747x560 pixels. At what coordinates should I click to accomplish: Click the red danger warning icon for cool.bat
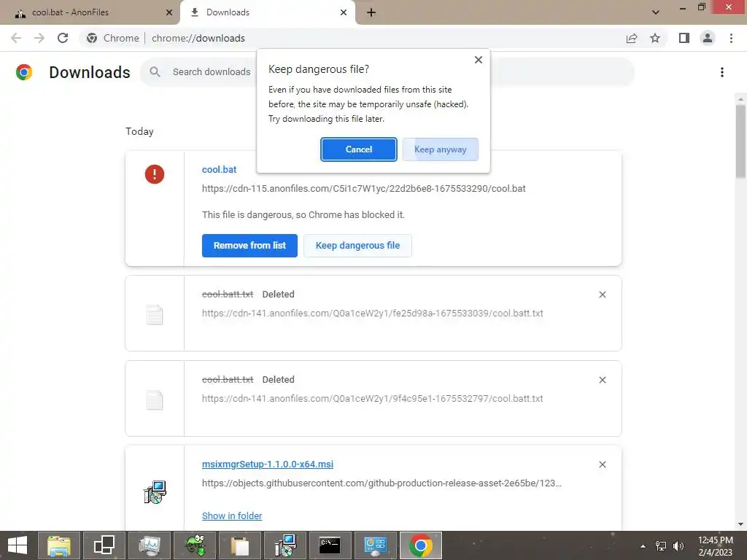point(155,174)
